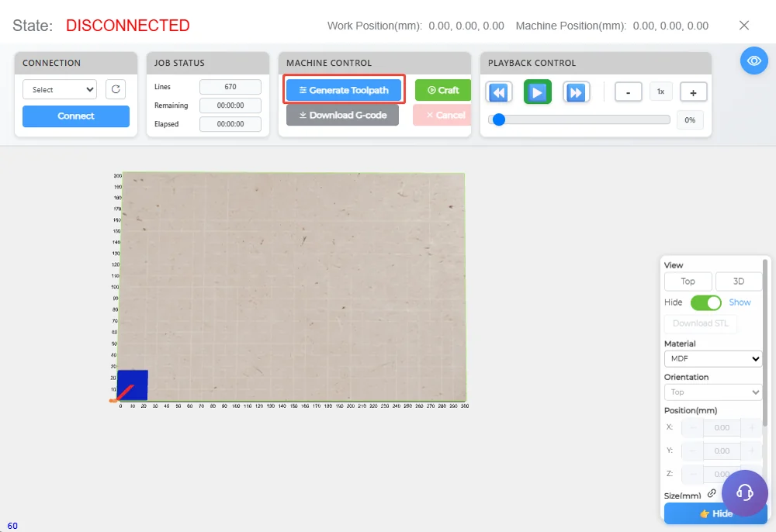Click the size link chain icon
Viewport: 776px width, 532px height.
coord(712,493)
